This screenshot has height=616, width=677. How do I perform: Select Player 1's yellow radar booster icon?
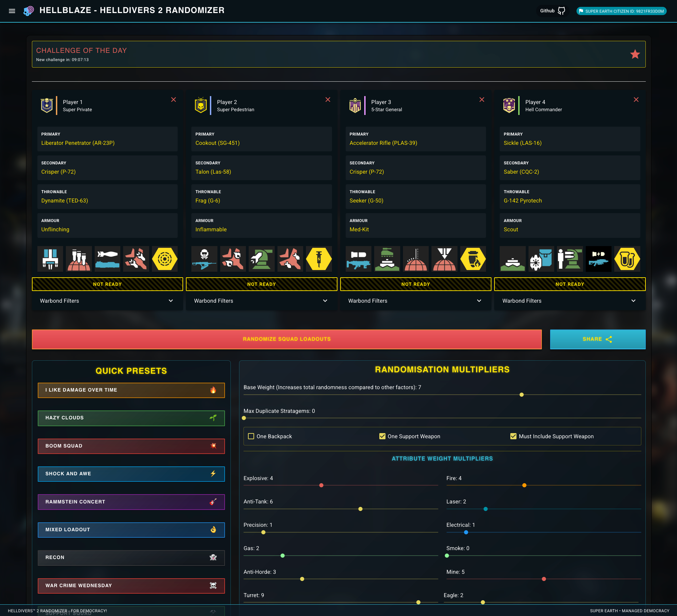coord(165,259)
